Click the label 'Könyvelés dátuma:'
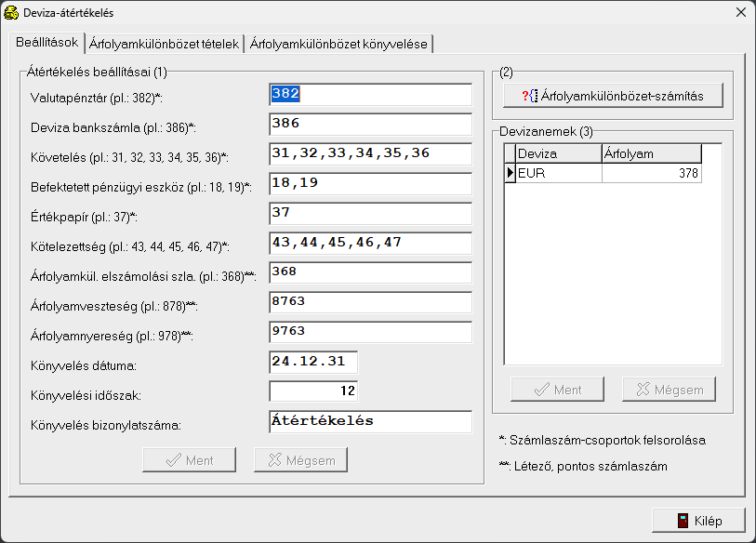The image size is (756, 543). point(84,366)
